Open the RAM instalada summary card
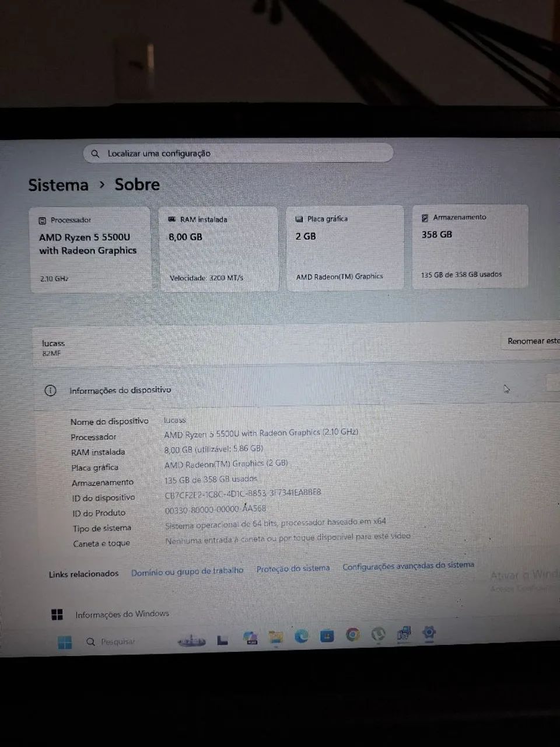This screenshot has height=747, width=560. pos(219,248)
